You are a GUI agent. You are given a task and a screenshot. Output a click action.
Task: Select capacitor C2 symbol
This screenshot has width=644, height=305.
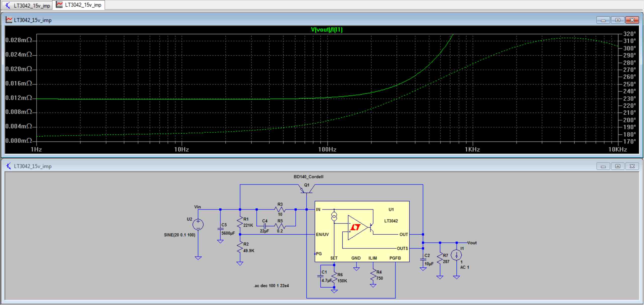pyautogui.click(x=423, y=259)
